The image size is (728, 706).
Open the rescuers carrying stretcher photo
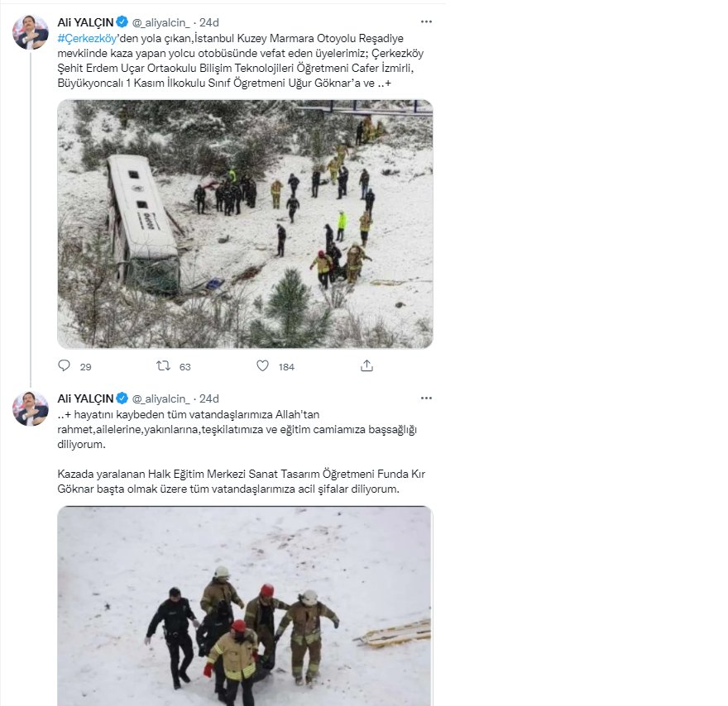coord(245,606)
